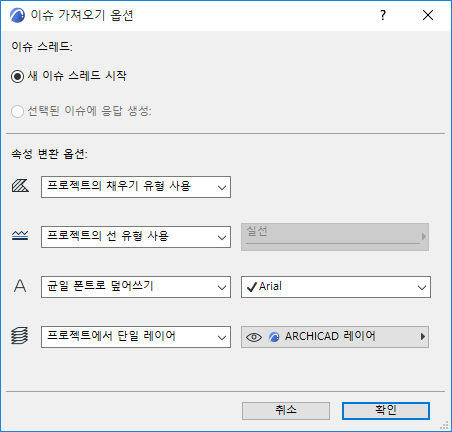Open 프로젝트의 채우기 유형 사용 dropdown
The height and width of the screenshot is (432, 452).
(x=136, y=187)
